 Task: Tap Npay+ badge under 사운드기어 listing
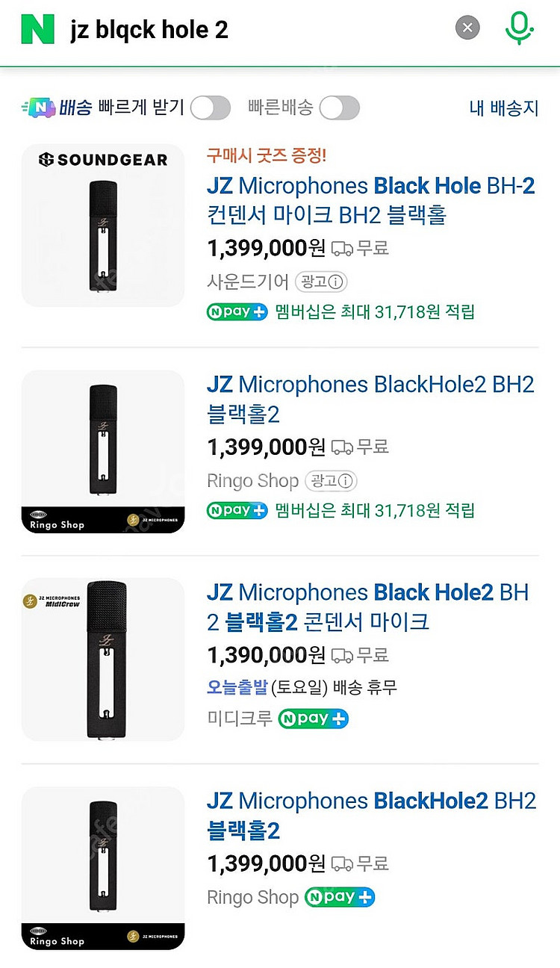(237, 311)
